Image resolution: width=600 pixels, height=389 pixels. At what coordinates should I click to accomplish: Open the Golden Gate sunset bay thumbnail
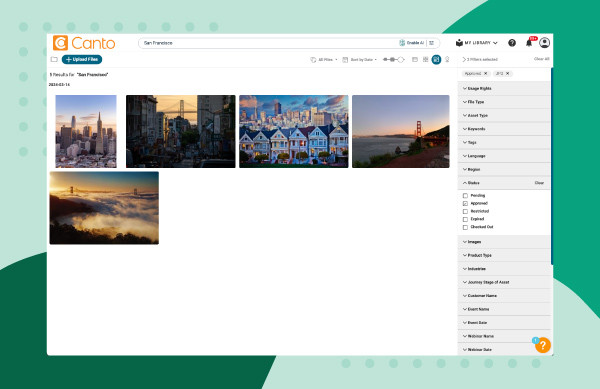[401, 131]
